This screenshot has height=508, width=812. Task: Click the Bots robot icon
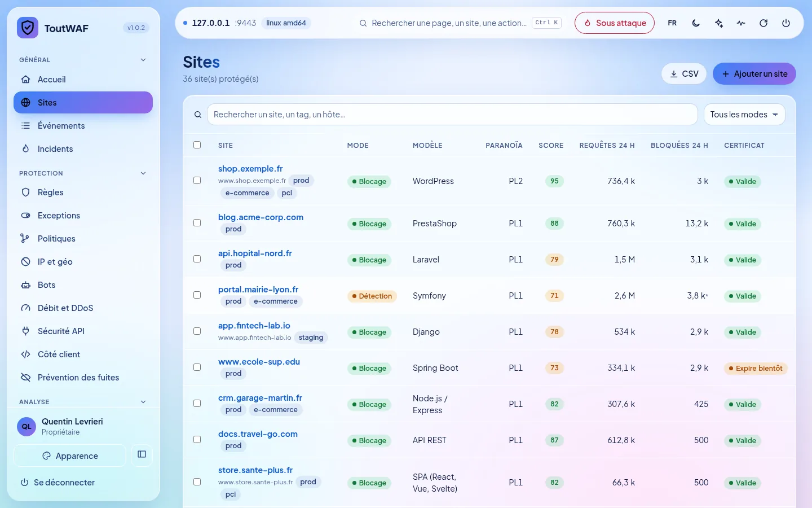click(x=25, y=285)
